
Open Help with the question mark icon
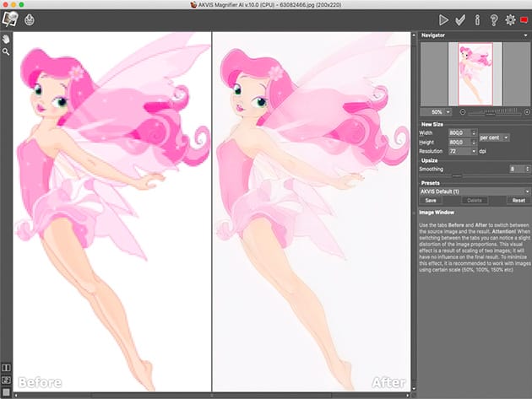(493, 19)
